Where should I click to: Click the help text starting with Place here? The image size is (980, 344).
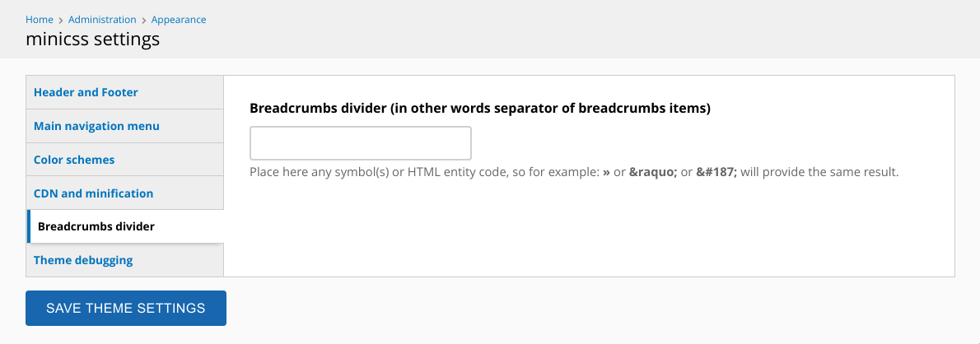[x=574, y=172]
